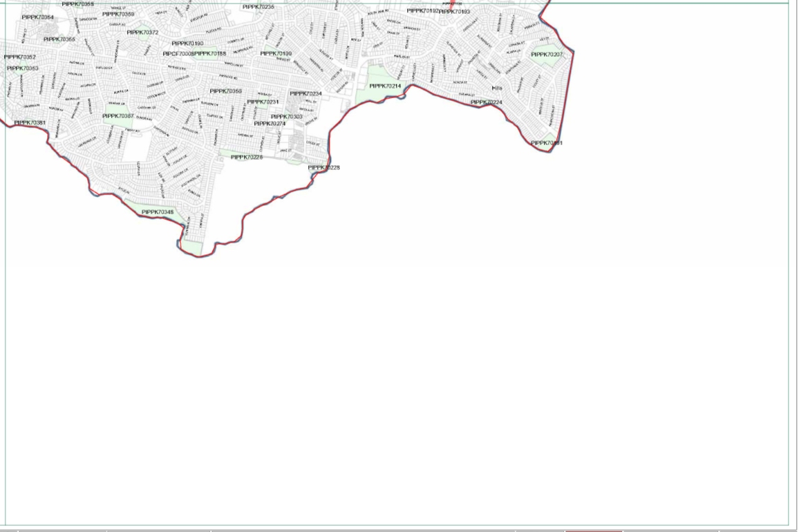Select the PIPPK70274 map label
The height and width of the screenshot is (532, 799).
coord(270,124)
